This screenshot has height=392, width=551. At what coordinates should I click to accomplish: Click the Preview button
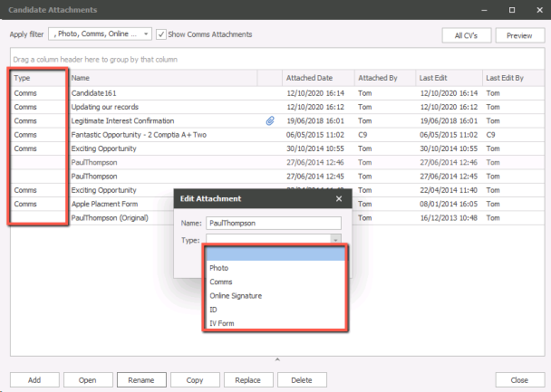tap(518, 35)
